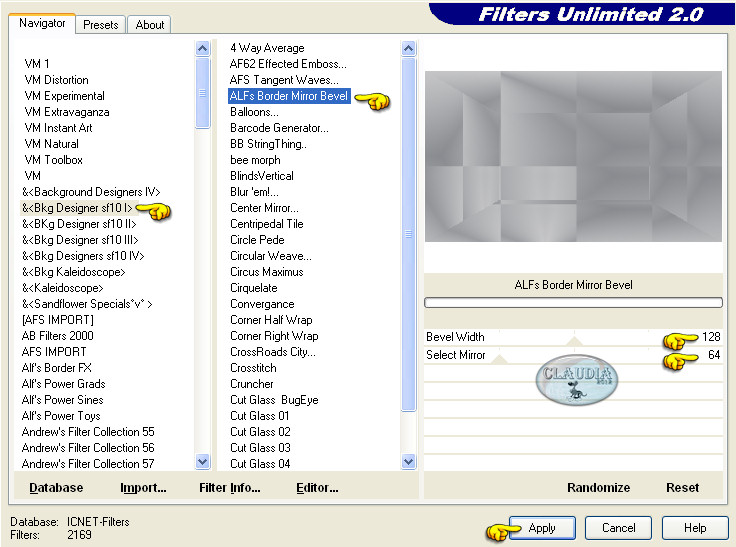Choose Center Mirror... filter

pyautogui.click(x=264, y=208)
